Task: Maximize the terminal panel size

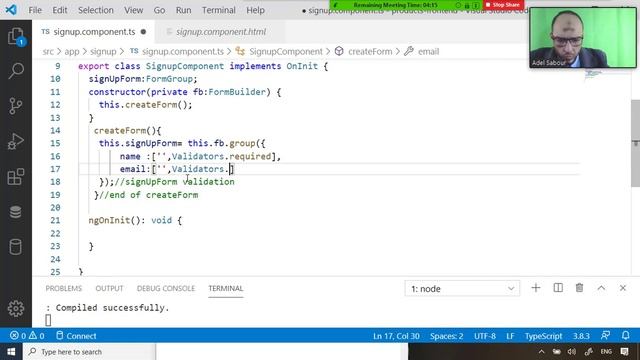Action: pos(601,288)
